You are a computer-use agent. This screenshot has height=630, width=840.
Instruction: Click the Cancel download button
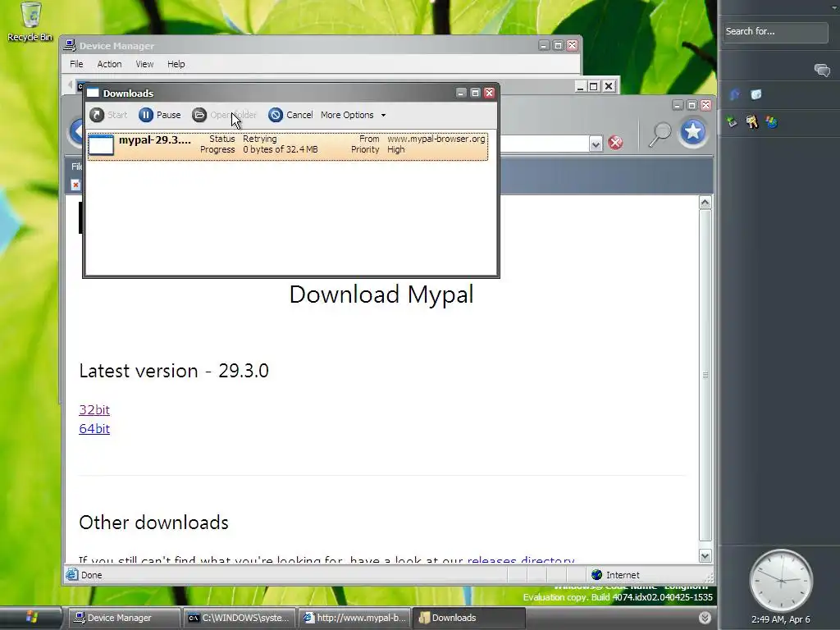[291, 115]
